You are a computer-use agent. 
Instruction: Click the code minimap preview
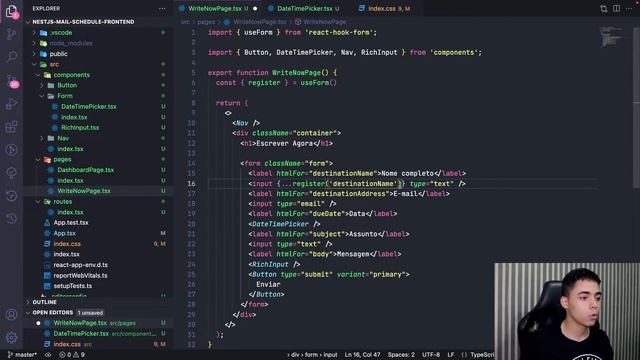611,37
